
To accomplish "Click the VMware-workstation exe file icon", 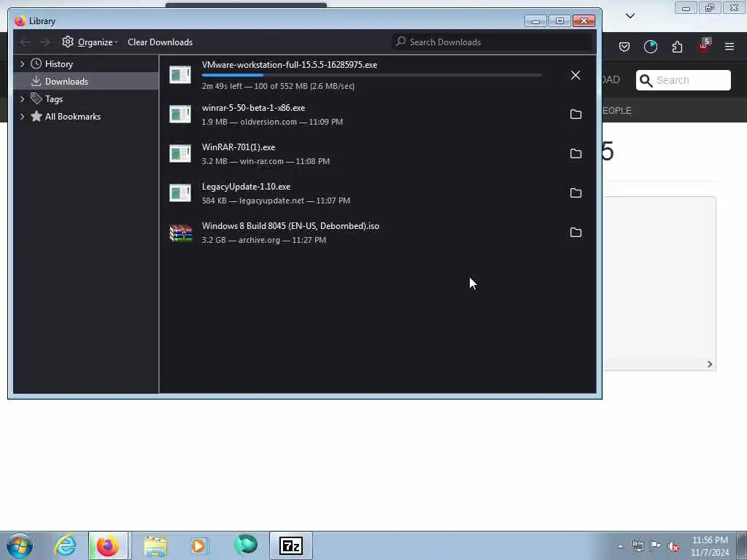I will click(180, 75).
